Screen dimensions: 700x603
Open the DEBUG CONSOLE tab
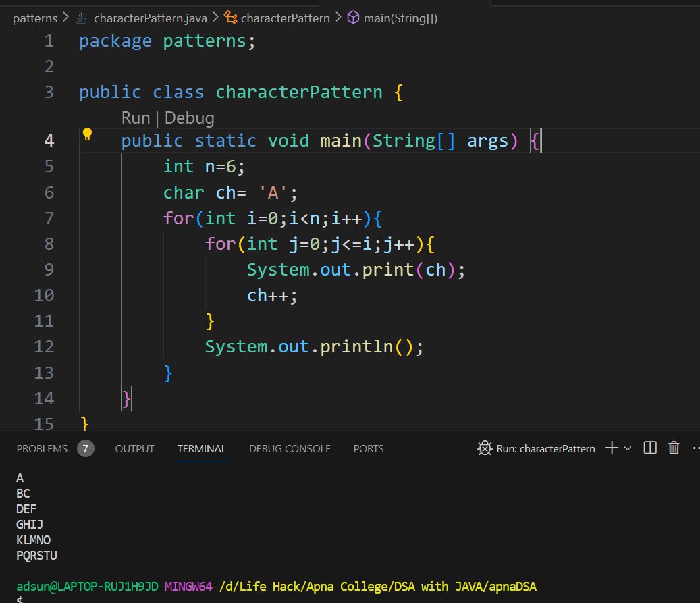(290, 448)
